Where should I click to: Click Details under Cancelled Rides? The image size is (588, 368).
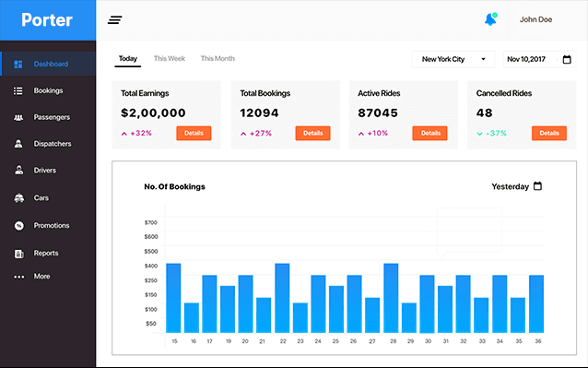[x=549, y=133]
